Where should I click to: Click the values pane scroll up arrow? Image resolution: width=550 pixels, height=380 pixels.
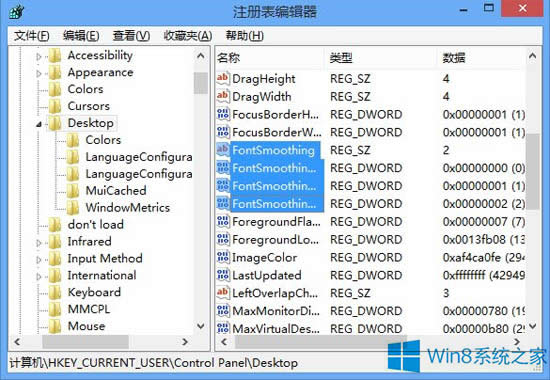pos(532,56)
